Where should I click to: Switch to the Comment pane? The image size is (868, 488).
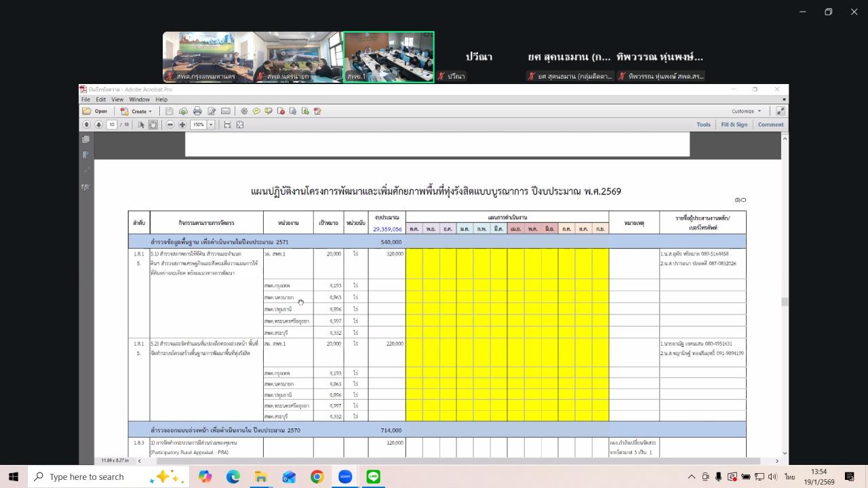[770, 124]
